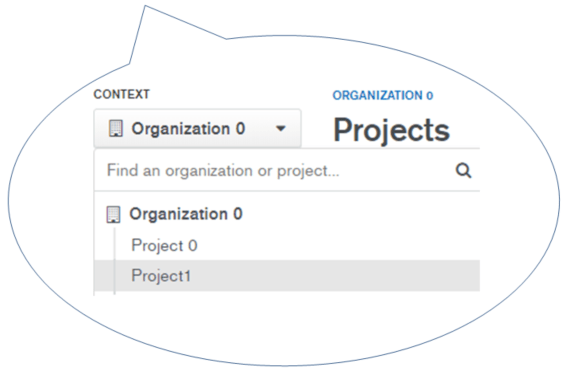Select Organization 0 in the results list
The image size is (569, 375).
click(x=186, y=214)
